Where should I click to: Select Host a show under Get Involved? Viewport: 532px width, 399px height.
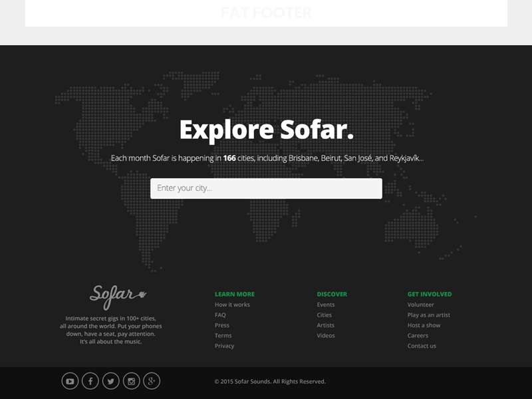(426, 325)
